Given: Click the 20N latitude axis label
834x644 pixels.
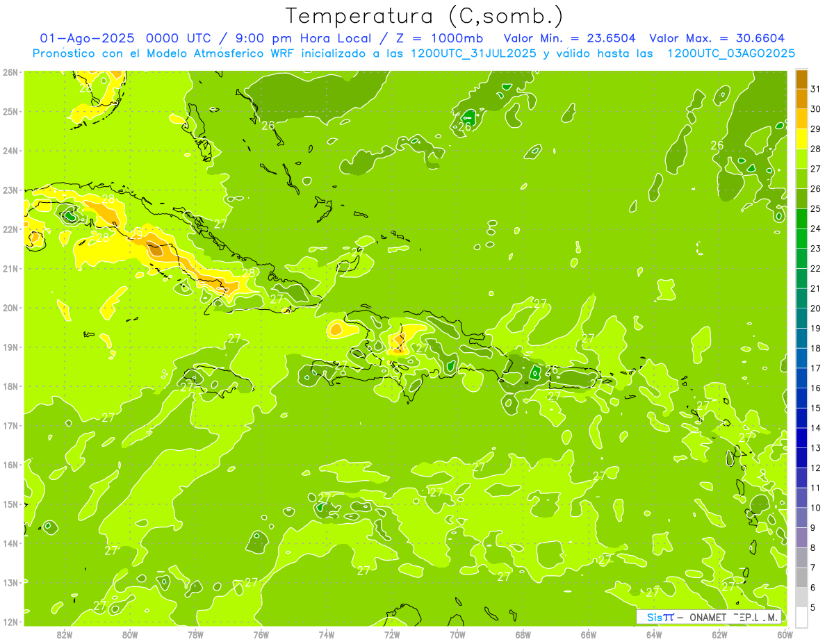Looking at the screenshot, I should tap(10, 308).
